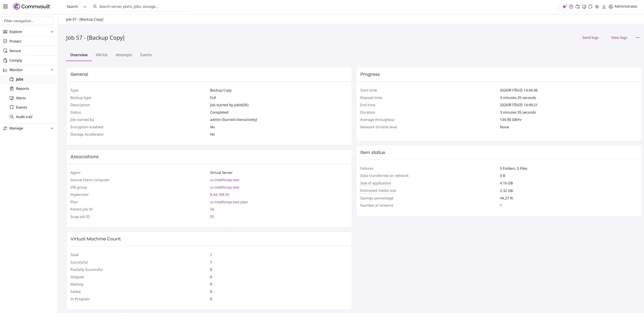The width and height of the screenshot is (644, 313).
Task: Click the 134.90 GB/hr throughput value
Action: (511, 120)
